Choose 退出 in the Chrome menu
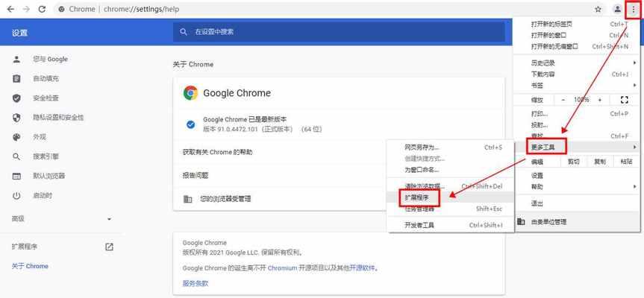Image resolution: width=644 pixels, height=298 pixels. (x=577, y=203)
